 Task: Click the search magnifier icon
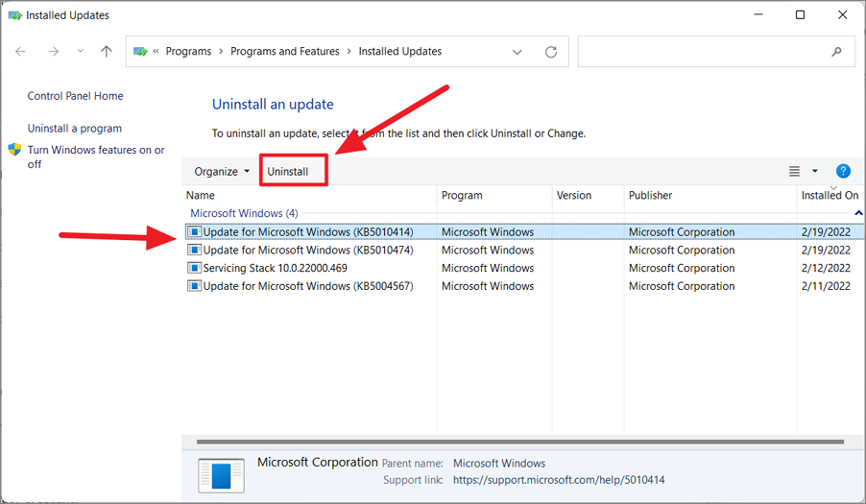837,51
